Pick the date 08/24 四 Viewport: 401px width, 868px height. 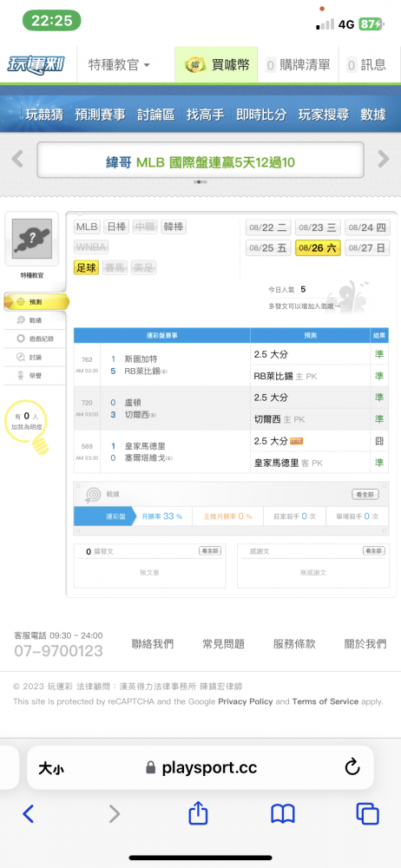(367, 227)
